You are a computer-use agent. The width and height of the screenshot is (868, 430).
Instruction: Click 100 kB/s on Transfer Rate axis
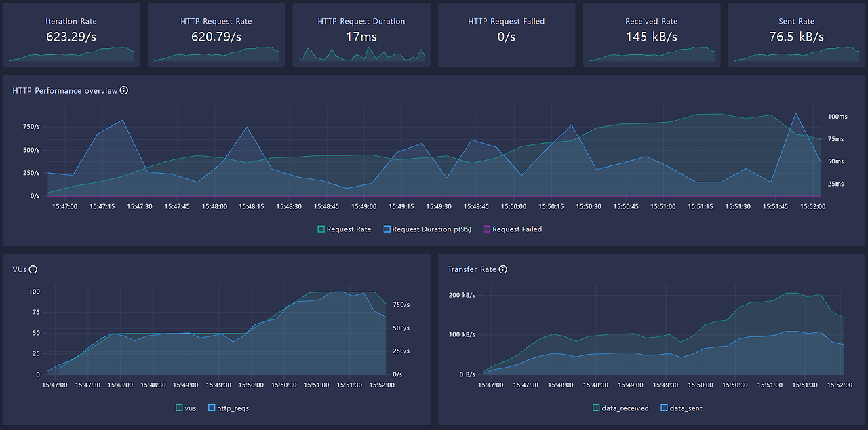[x=462, y=335]
